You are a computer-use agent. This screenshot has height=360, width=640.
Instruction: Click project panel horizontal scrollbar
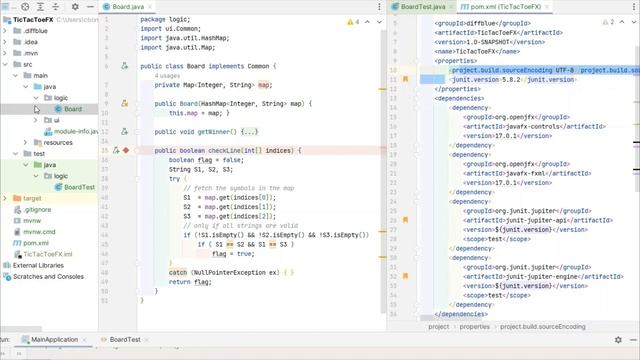pos(21,329)
